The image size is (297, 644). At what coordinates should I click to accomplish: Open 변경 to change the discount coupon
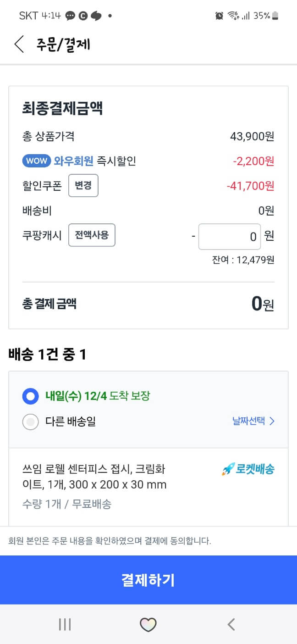(83, 185)
